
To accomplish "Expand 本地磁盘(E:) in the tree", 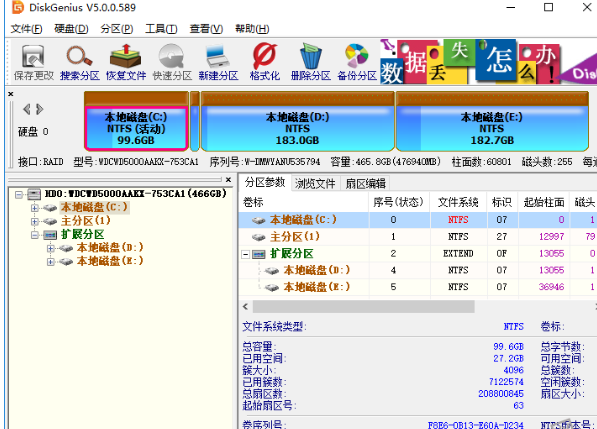I will coord(51,262).
